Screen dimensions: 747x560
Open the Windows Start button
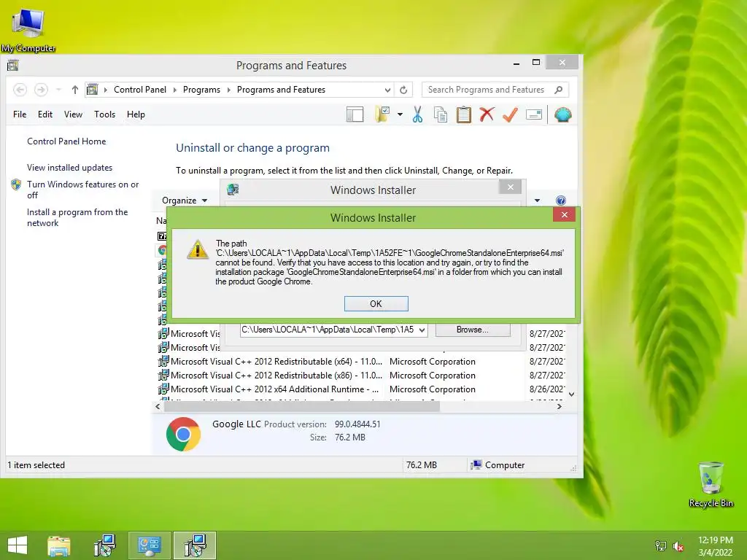point(18,545)
